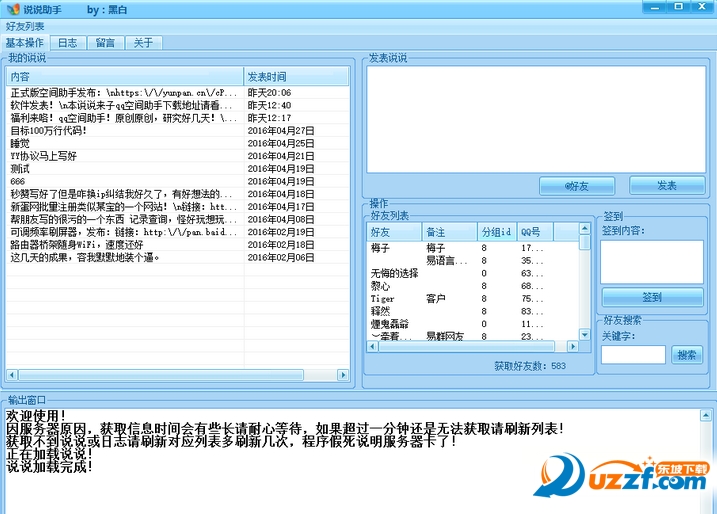Click the QQ号 column header
Screen dimensions: 717x514
pos(535,232)
